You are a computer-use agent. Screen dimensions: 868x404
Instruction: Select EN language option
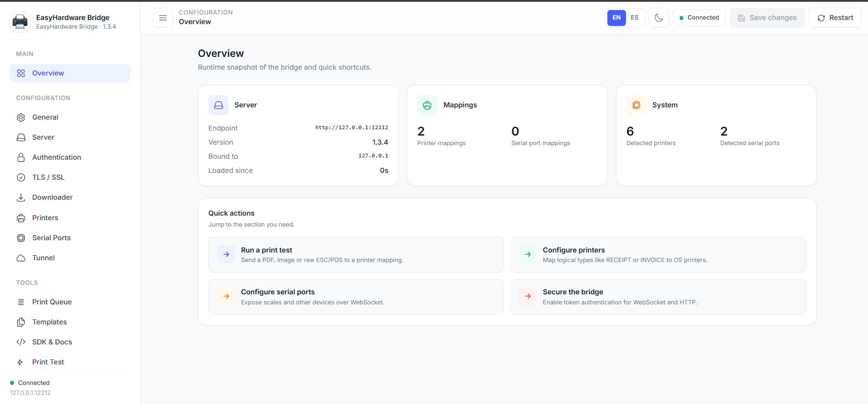pos(616,18)
